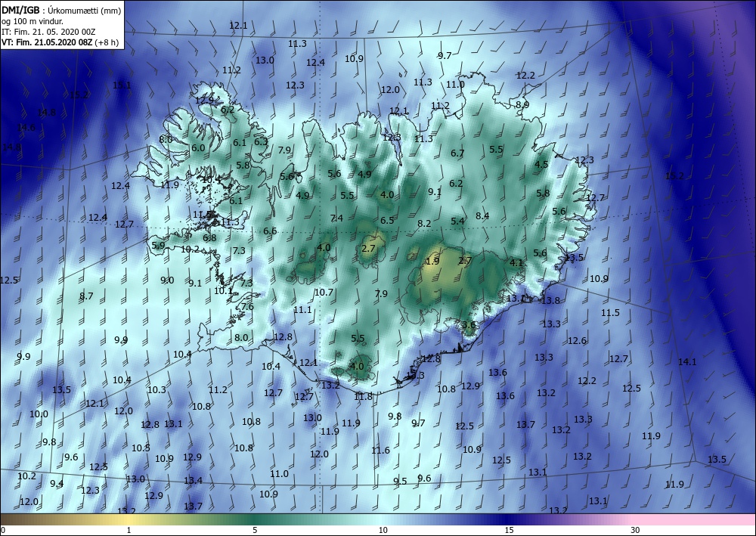The height and width of the screenshot is (536, 756).
Task: Click the 'og 100 m vindur.' legend line
Action: (x=33, y=21)
